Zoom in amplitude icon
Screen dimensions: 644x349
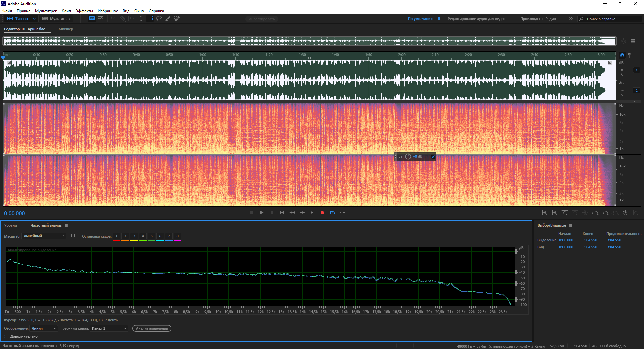(545, 213)
